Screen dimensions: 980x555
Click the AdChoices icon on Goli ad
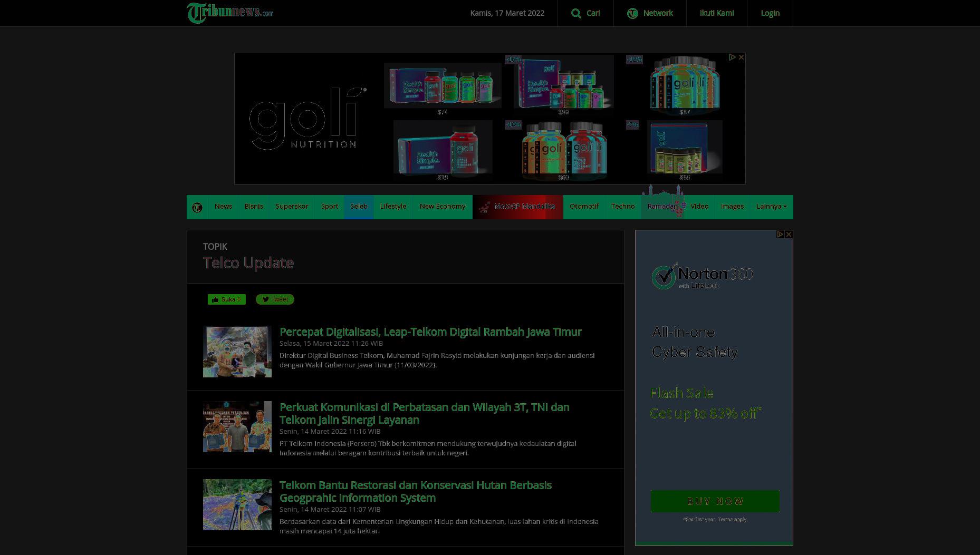[x=732, y=57]
